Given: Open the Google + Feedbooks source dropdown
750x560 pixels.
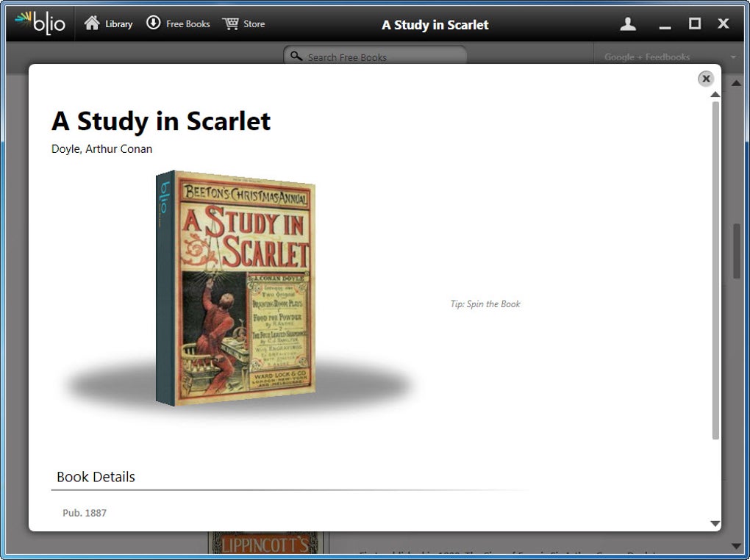Looking at the screenshot, I should (x=669, y=57).
